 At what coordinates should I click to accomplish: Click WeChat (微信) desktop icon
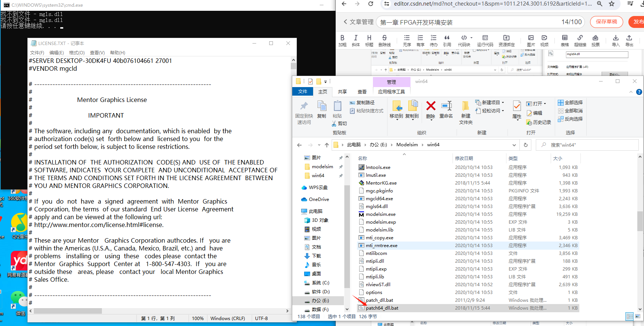[19, 303]
